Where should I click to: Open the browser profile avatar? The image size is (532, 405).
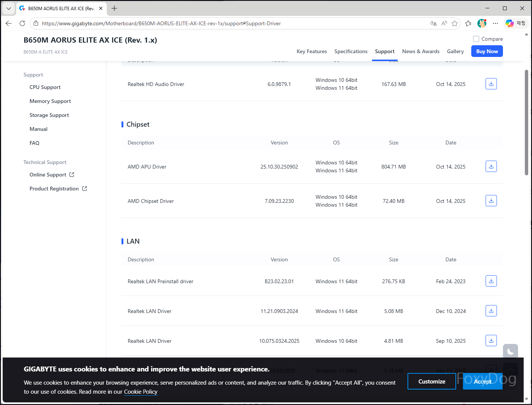coord(482,23)
